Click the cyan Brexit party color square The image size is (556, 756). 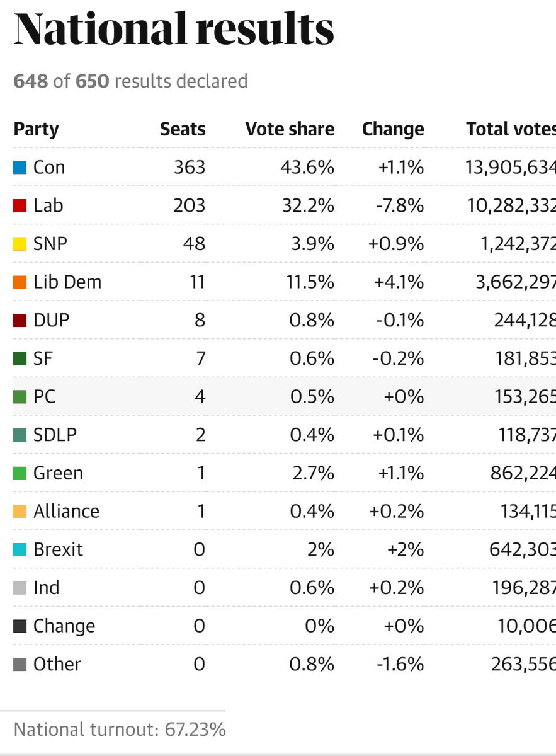[20, 549]
